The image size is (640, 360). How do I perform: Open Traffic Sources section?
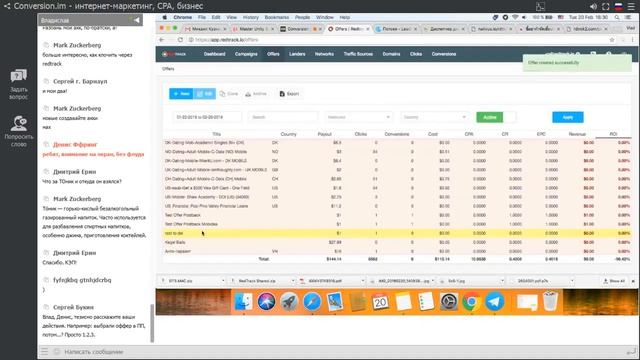pos(358,54)
